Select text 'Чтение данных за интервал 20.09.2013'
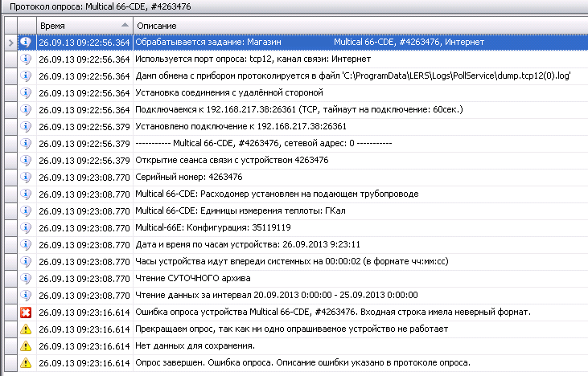The width and height of the screenshot is (588, 376). pos(217,295)
